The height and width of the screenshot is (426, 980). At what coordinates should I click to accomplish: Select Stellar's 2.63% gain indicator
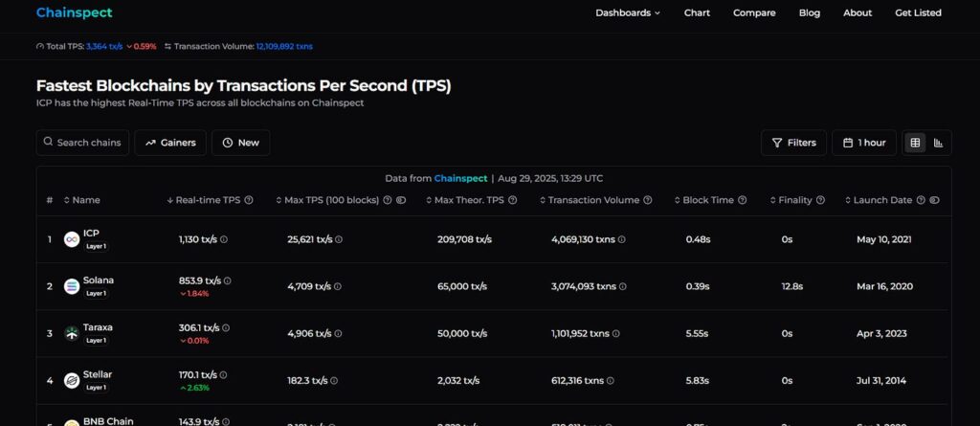[x=194, y=388]
